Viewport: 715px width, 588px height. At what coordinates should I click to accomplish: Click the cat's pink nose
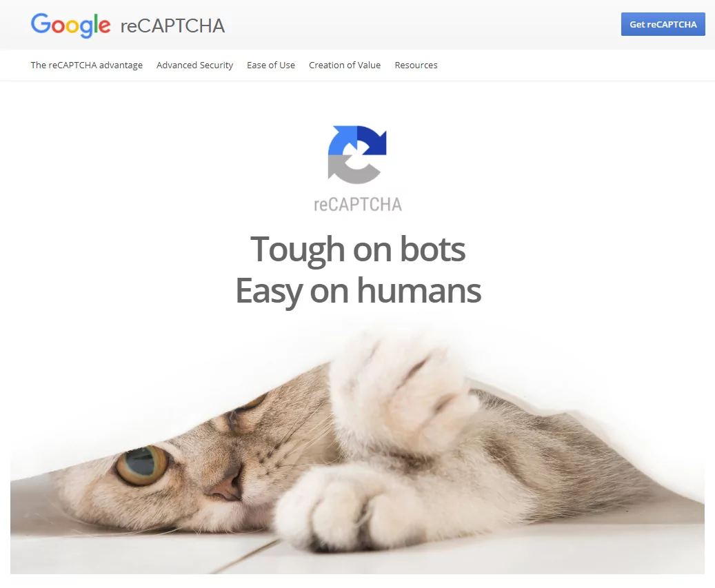point(225,489)
